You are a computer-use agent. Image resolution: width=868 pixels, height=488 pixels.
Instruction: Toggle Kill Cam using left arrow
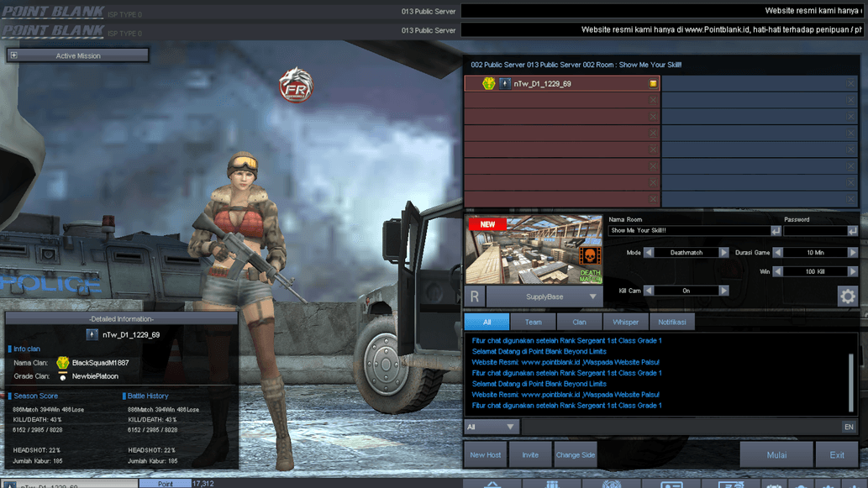click(x=648, y=291)
